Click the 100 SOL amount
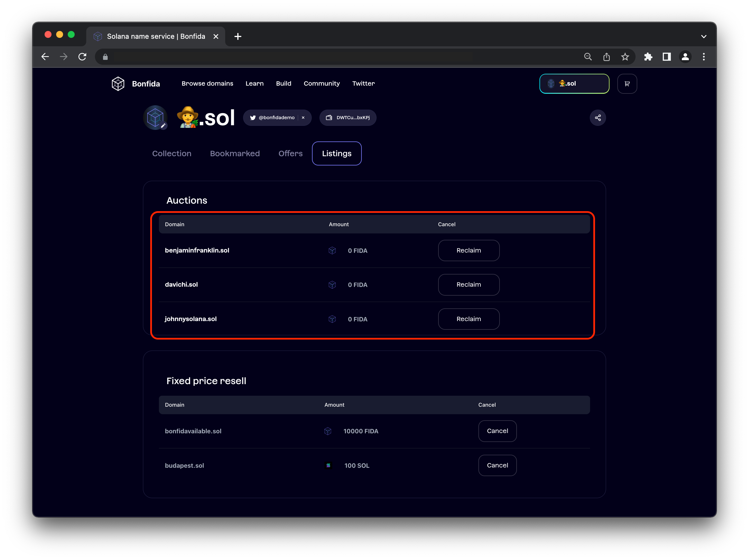749x560 pixels. 357,466
